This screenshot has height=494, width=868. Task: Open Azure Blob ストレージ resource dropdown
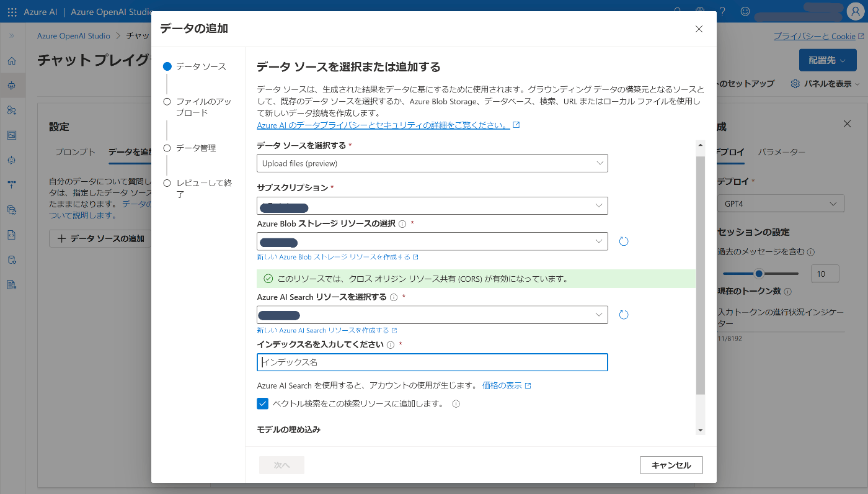point(432,241)
